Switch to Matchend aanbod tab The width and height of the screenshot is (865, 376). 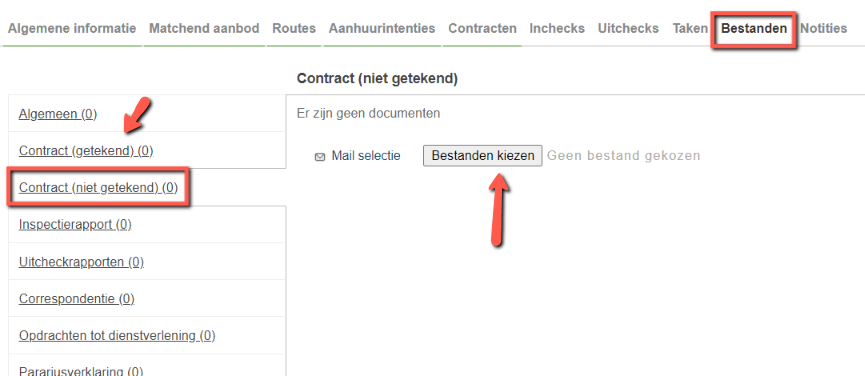[x=204, y=28]
